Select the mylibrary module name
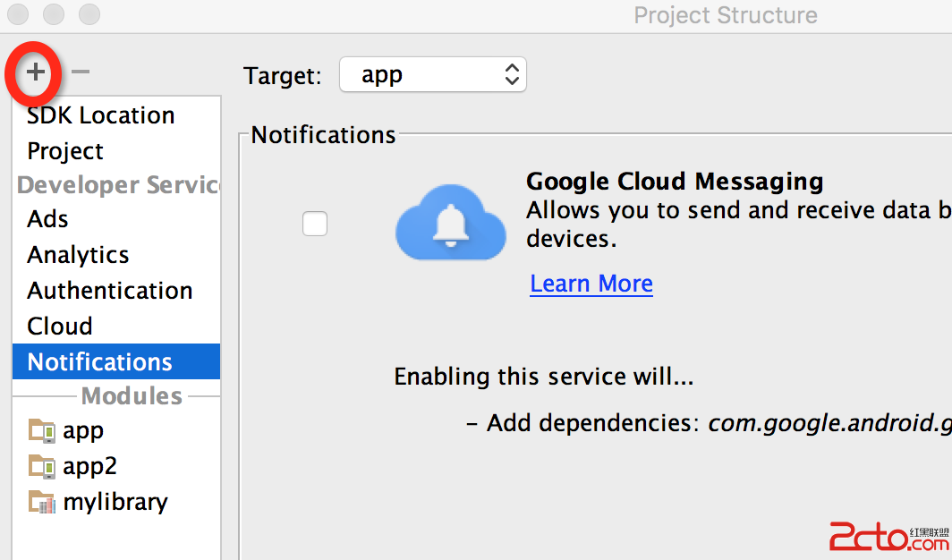This screenshot has height=560, width=952. tap(115, 503)
